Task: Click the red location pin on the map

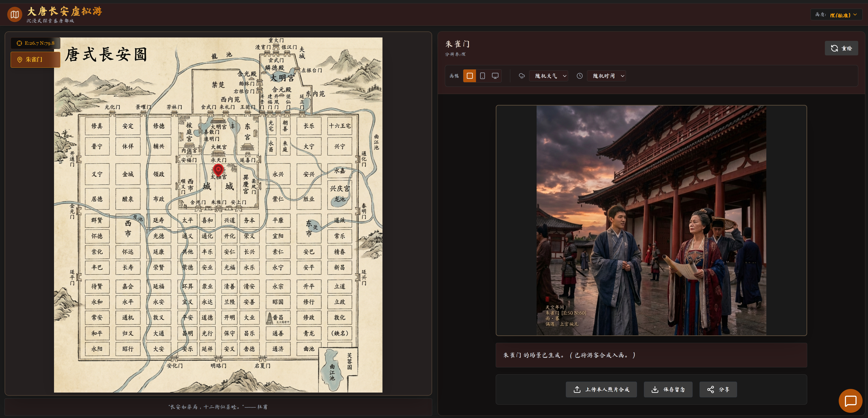Action: (218, 170)
